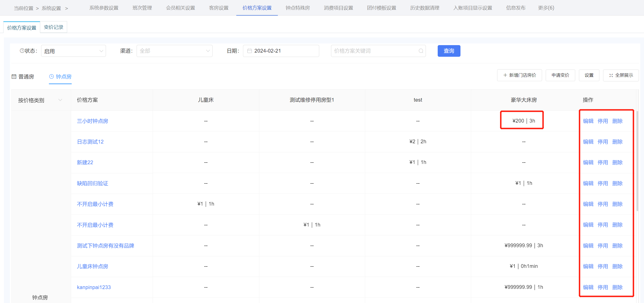This screenshot has width=644, height=303.
Task: Click the fullscreen arrows icon
Action: coord(611,75)
